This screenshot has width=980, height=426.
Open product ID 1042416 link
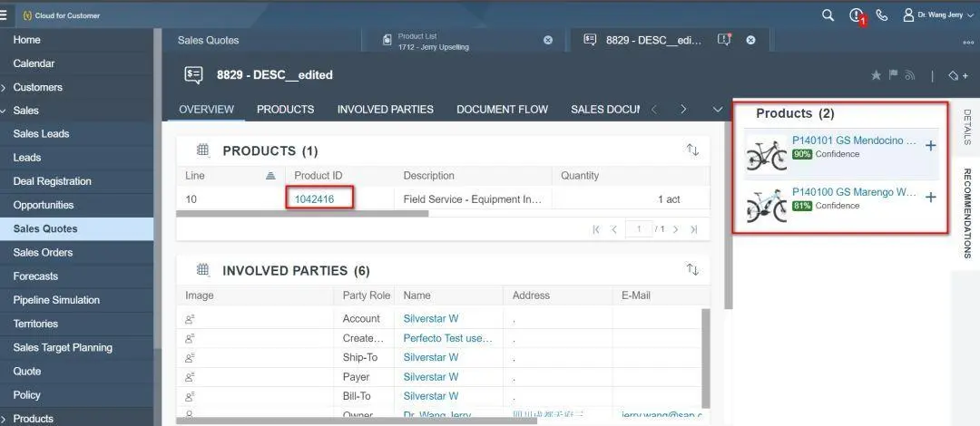coord(314,199)
